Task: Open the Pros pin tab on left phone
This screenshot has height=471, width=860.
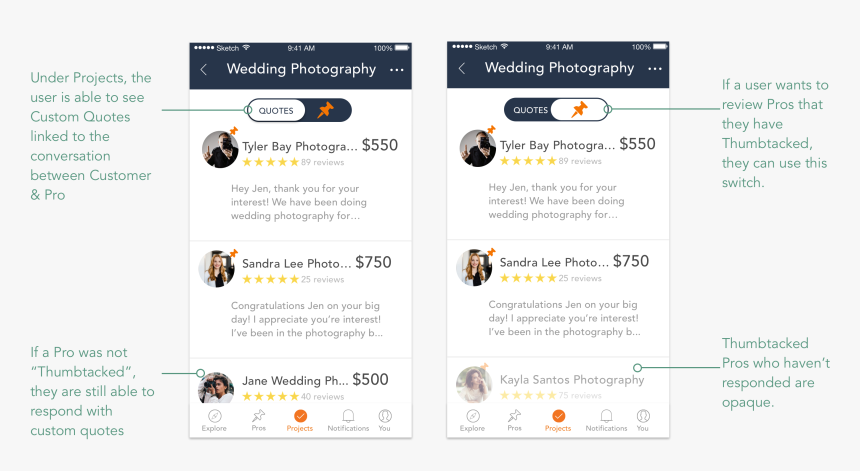Action: click(258, 421)
